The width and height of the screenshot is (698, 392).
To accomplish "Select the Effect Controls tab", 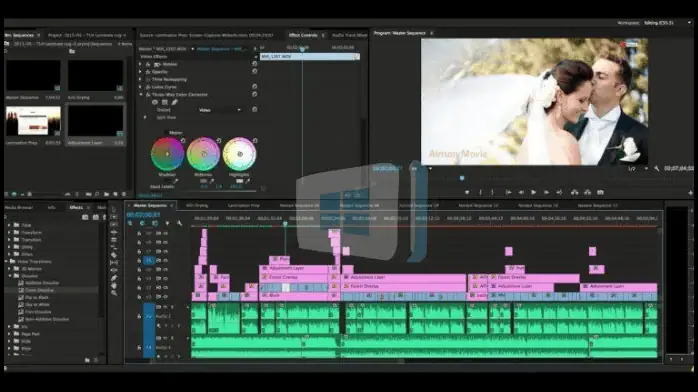I will pos(303,35).
